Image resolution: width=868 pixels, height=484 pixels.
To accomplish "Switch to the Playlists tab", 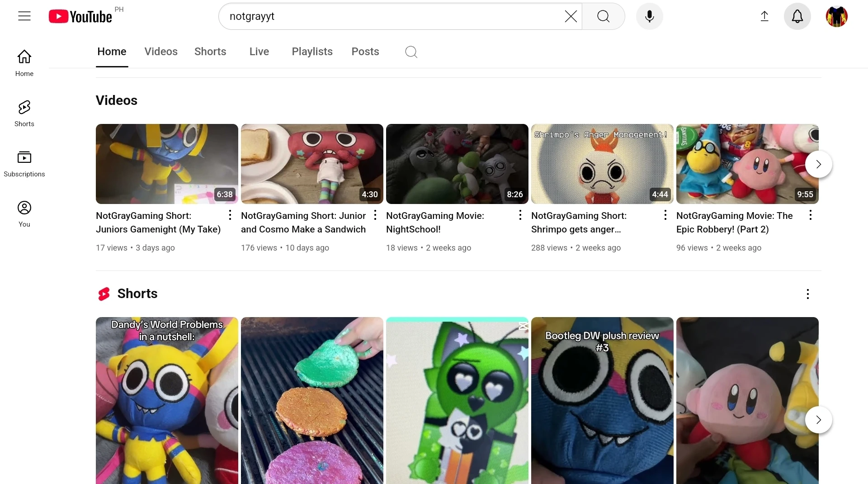I will tap(312, 52).
